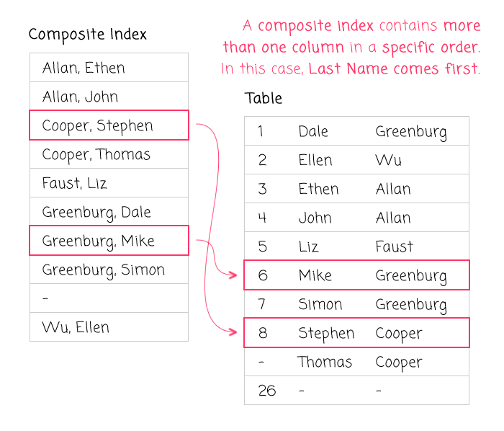
Task: Click the "Faust, Liz" index entry
Action: 109,183
